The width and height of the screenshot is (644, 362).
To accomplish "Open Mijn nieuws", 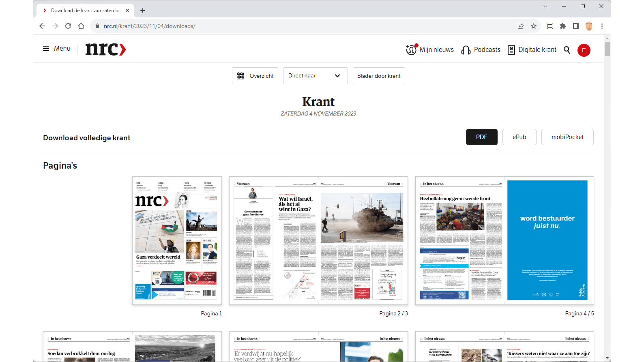I will [430, 49].
